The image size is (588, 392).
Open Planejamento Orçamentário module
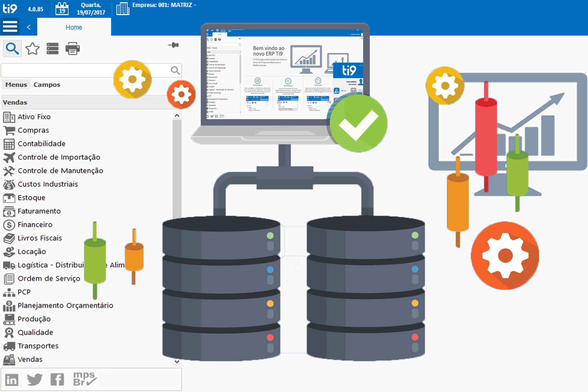66,305
